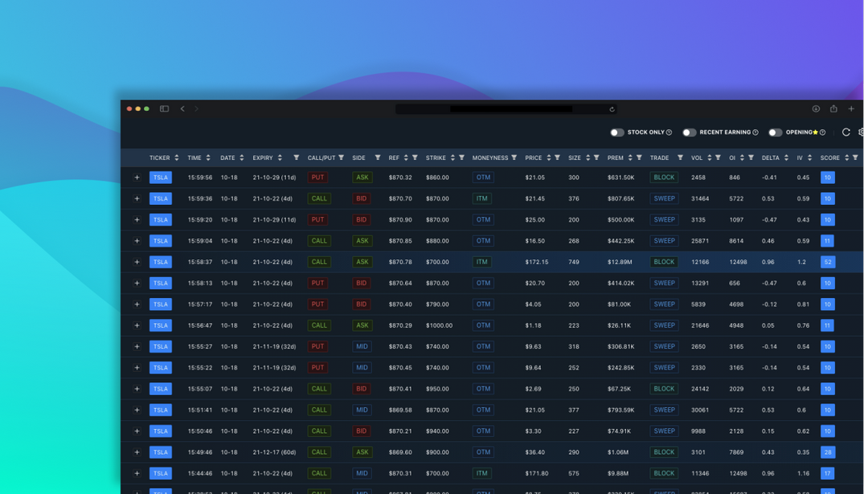This screenshot has width=868, height=494.
Task: Click the highlighted SCORE 52 badge
Action: 826,261
